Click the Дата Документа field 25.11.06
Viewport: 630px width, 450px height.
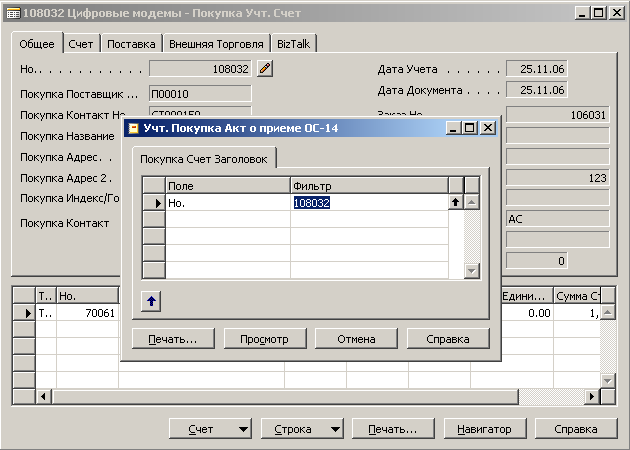536,90
